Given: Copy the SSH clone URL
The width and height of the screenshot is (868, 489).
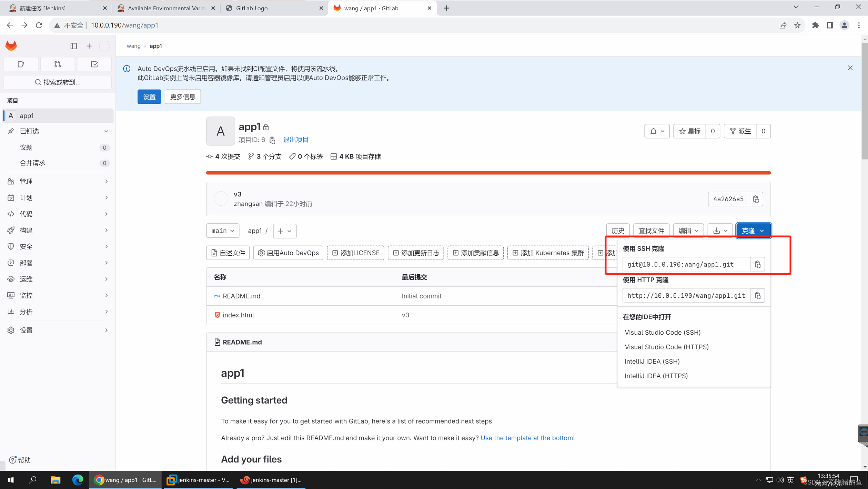Looking at the screenshot, I should [x=758, y=264].
